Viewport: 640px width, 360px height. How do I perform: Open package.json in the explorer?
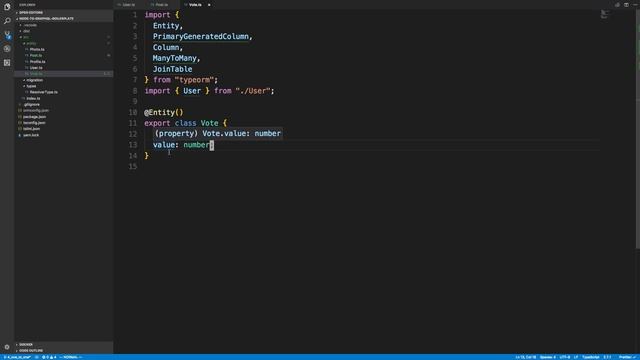pyautogui.click(x=34, y=117)
